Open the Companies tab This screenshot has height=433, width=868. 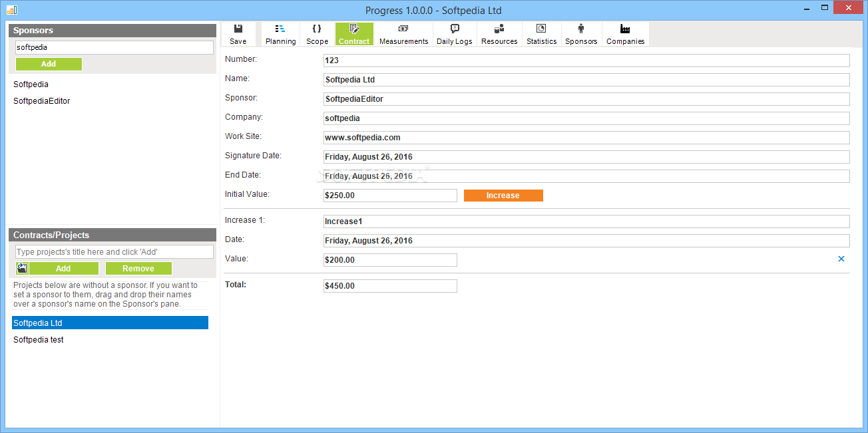click(625, 34)
